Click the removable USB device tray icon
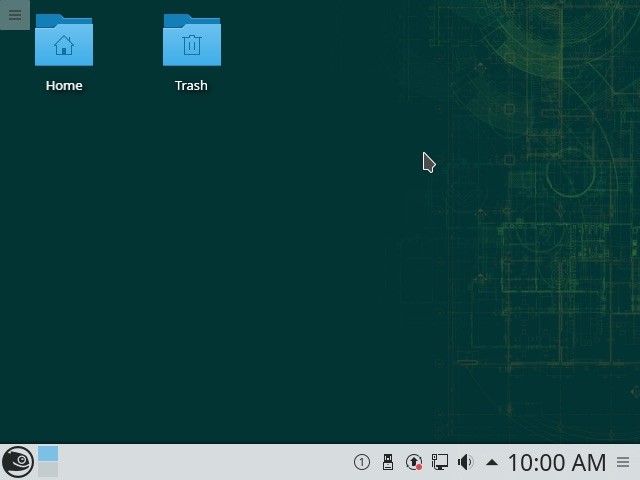 point(388,462)
